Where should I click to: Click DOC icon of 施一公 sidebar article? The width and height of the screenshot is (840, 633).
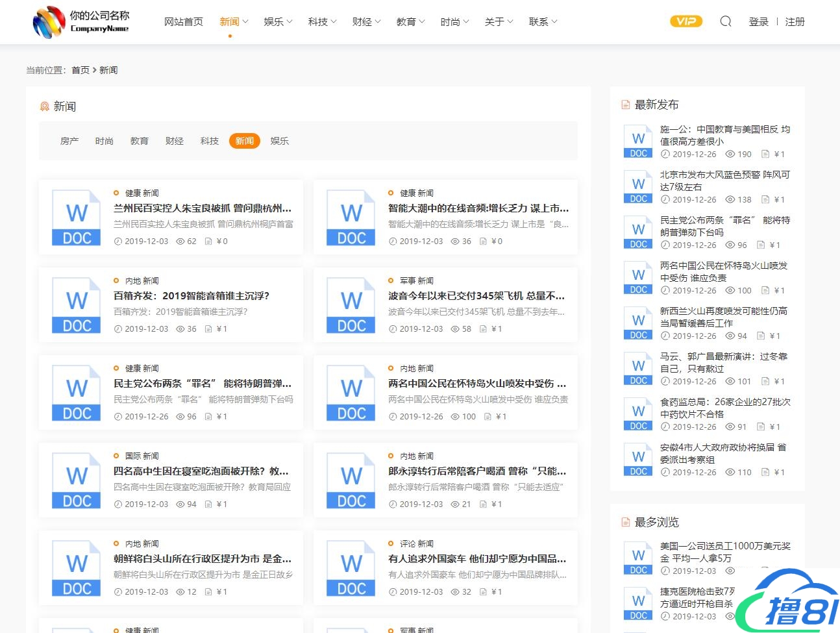(x=638, y=142)
